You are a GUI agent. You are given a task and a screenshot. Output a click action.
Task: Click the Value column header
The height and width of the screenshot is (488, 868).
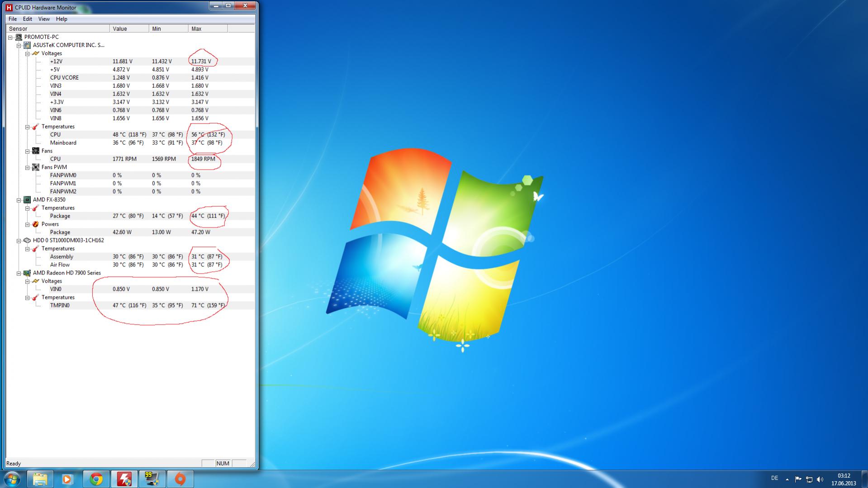click(x=129, y=28)
